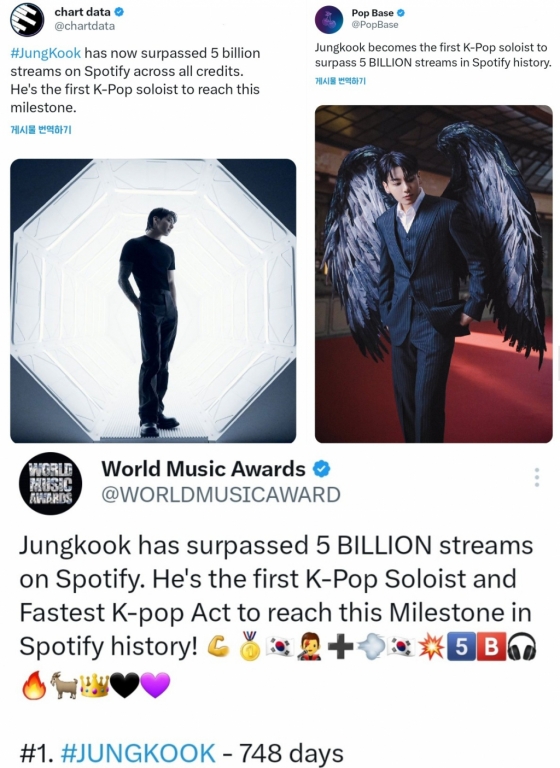Open the @chartdata handle
This screenshot has width=560, height=768.
tap(85, 26)
